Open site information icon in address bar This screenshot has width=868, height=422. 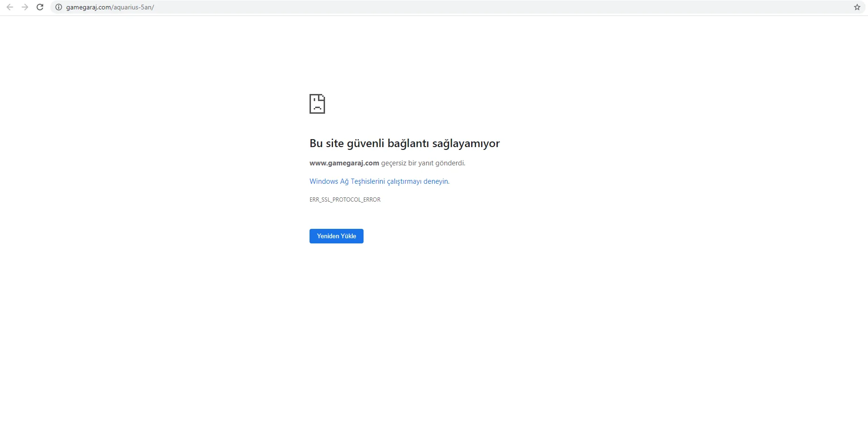[59, 7]
